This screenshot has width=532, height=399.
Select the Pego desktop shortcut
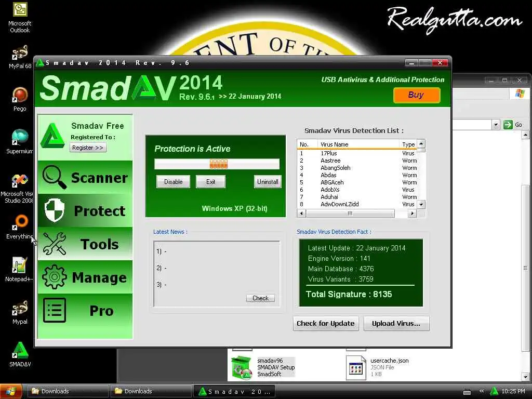click(x=20, y=99)
